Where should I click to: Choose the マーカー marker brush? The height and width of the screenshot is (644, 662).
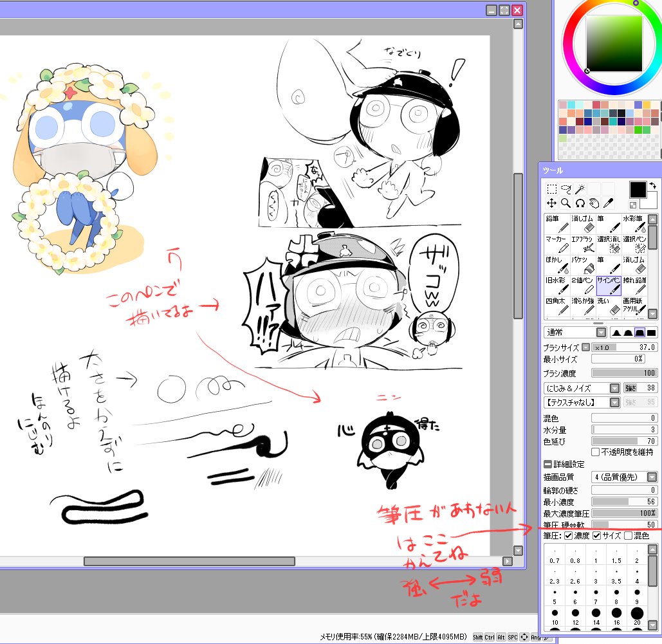tap(557, 244)
